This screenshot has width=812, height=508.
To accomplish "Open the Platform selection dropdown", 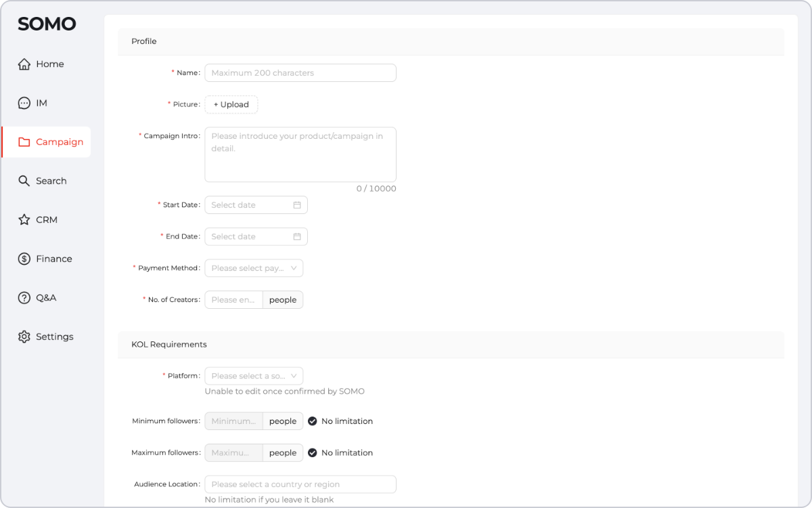I will (254, 376).
